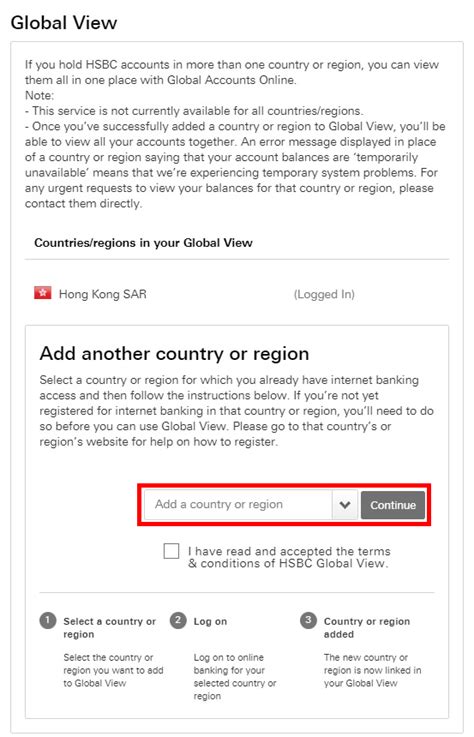Click the 'Global View' page title
Image resolution: width=474 pixels, height=737 pixels.
click(64, 23)
